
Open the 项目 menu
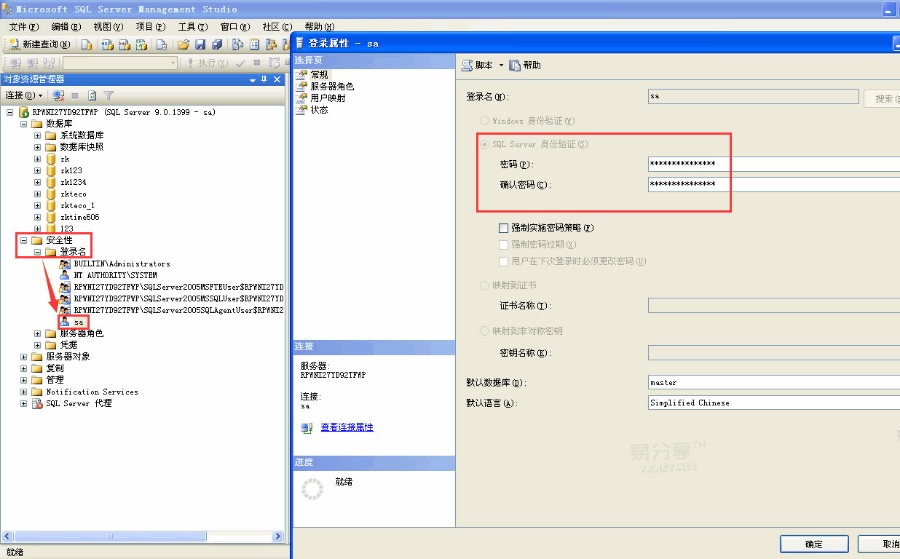point(150,26)
